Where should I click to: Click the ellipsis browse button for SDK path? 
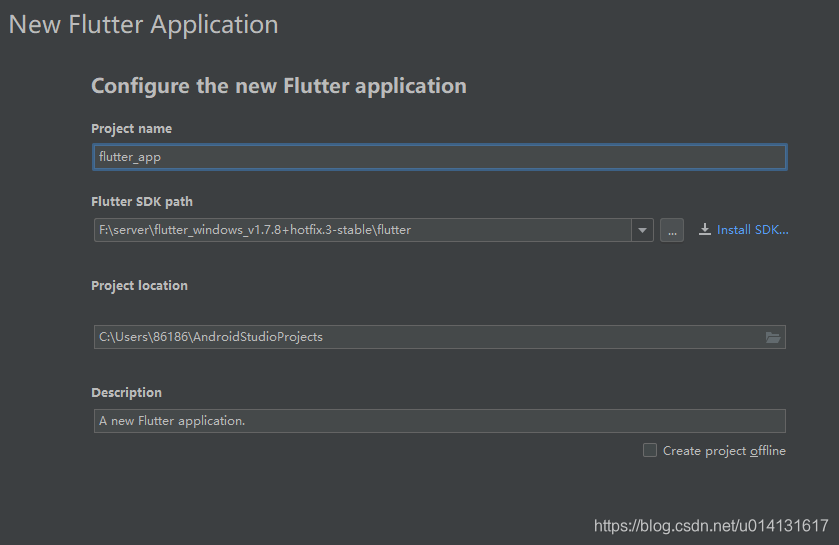672,230
